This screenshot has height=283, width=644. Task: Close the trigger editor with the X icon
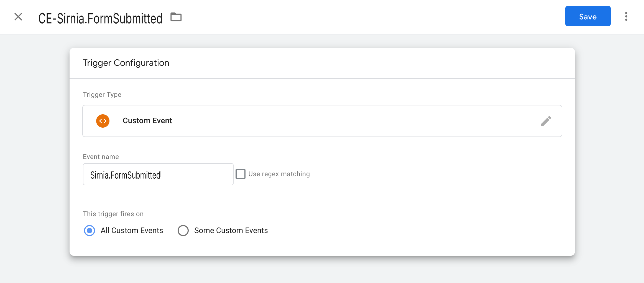[x=18, y=17]
